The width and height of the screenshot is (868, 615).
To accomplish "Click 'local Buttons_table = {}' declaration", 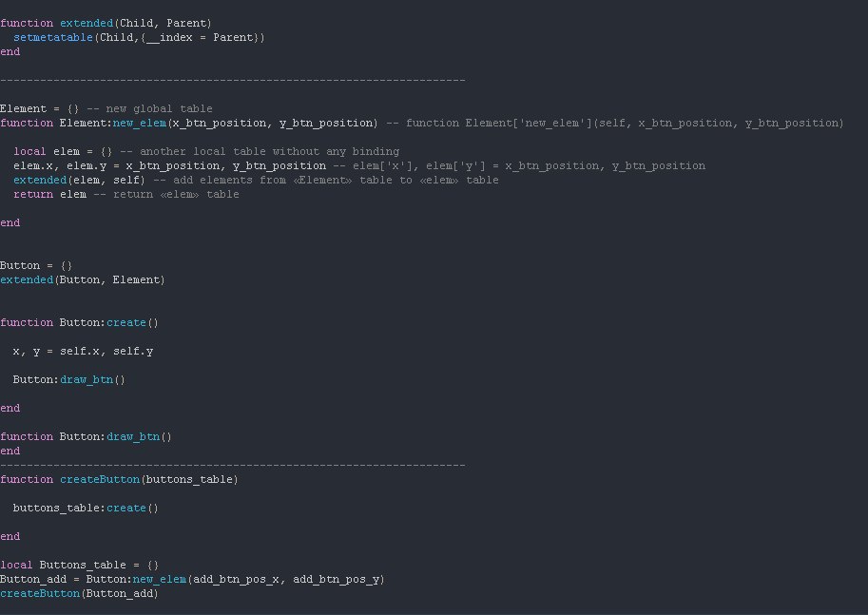I will click(x=79, y=566).
